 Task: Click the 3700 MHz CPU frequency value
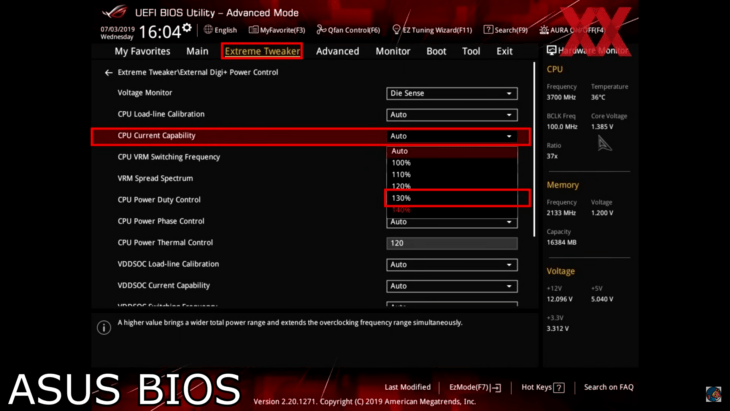pos(561,97)
